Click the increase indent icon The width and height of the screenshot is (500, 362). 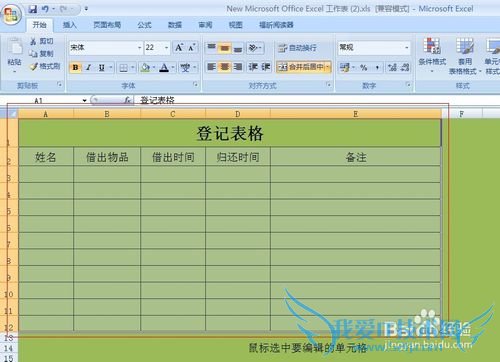pos(266,67)
